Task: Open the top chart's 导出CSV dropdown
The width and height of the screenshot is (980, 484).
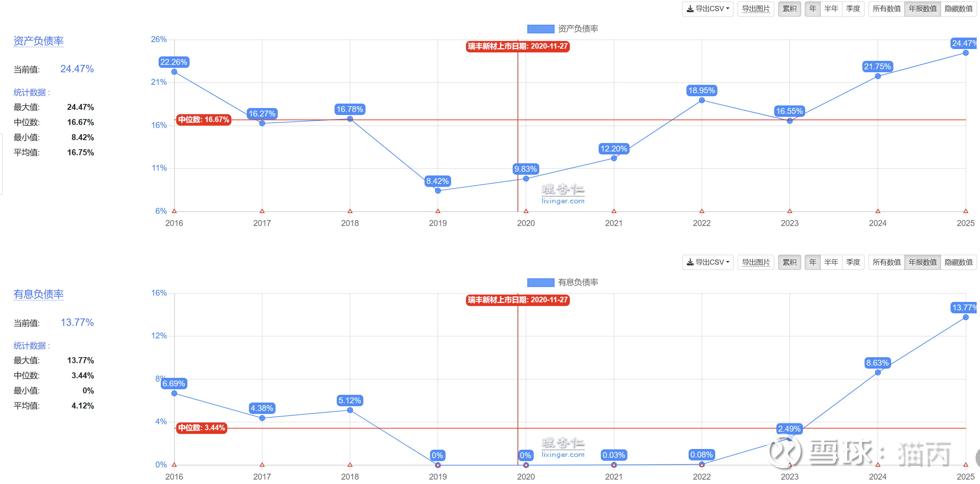Action: coord(707,8)
